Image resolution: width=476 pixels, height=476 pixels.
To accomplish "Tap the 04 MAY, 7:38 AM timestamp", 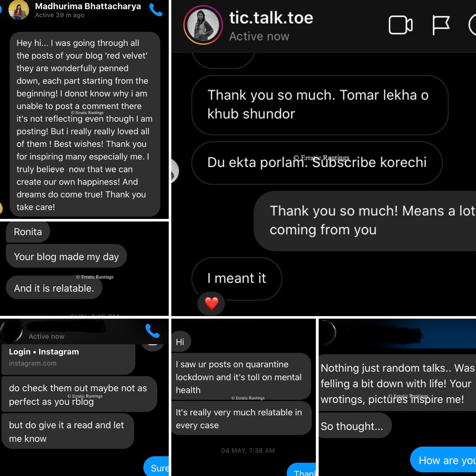I will (248, 450).
